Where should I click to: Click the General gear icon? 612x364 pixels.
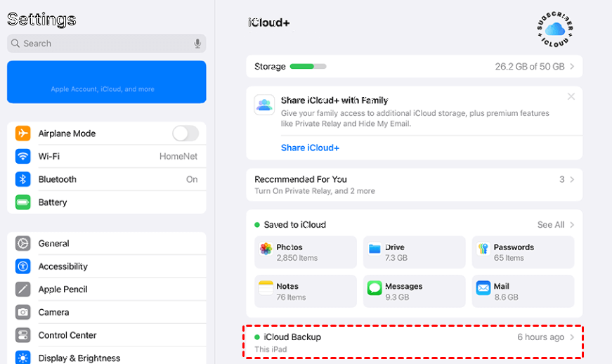[22, 243]
